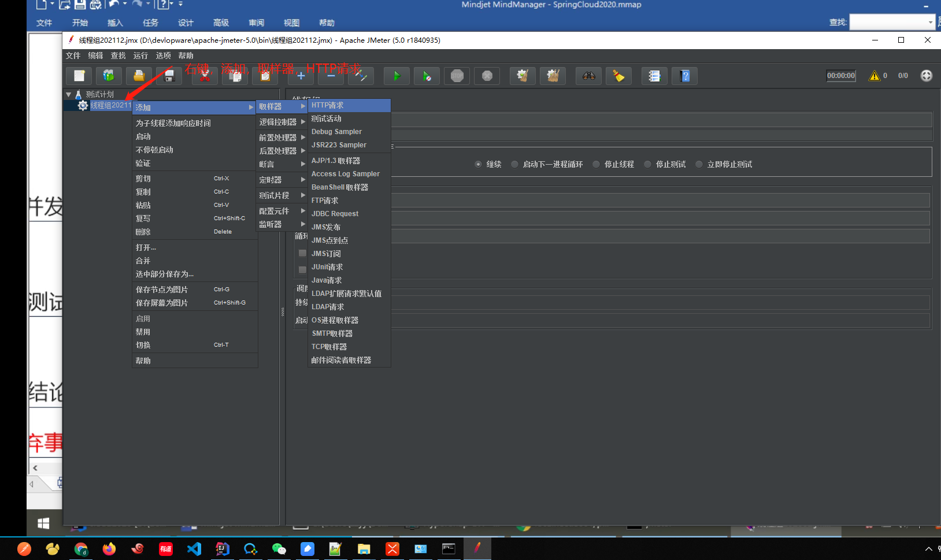Open Visual Studio Code from taskbar
941x560 pixels.
(x=194, y=548)
